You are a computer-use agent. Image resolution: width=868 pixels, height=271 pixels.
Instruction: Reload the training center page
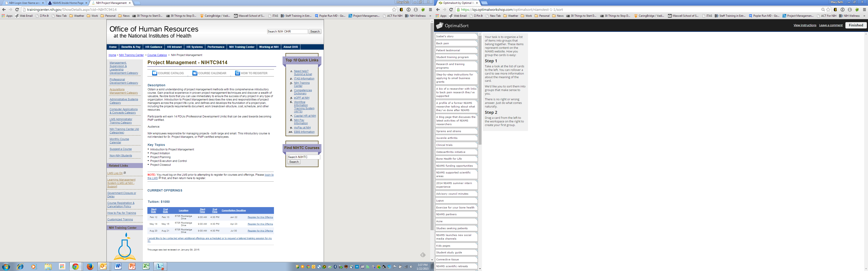[17, 10]
